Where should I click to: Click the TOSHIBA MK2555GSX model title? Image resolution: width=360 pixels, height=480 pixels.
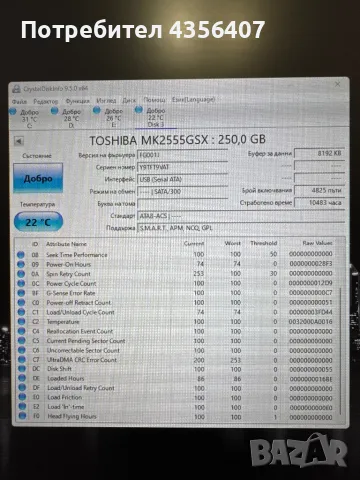pos(178,140)
